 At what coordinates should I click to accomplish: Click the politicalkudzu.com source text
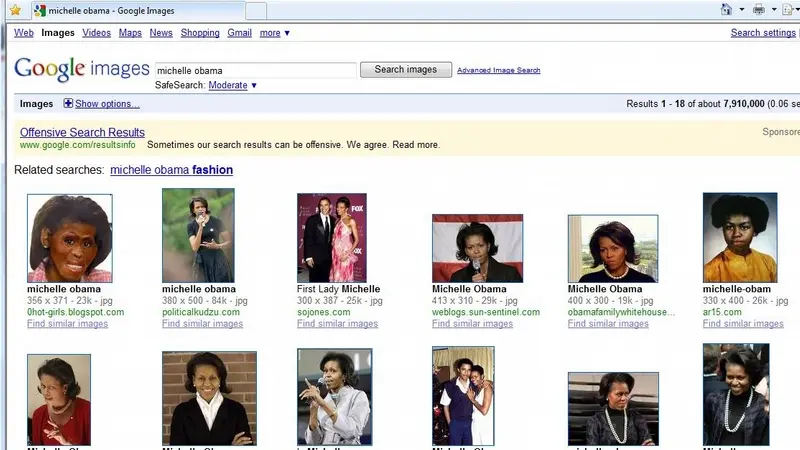201,312
